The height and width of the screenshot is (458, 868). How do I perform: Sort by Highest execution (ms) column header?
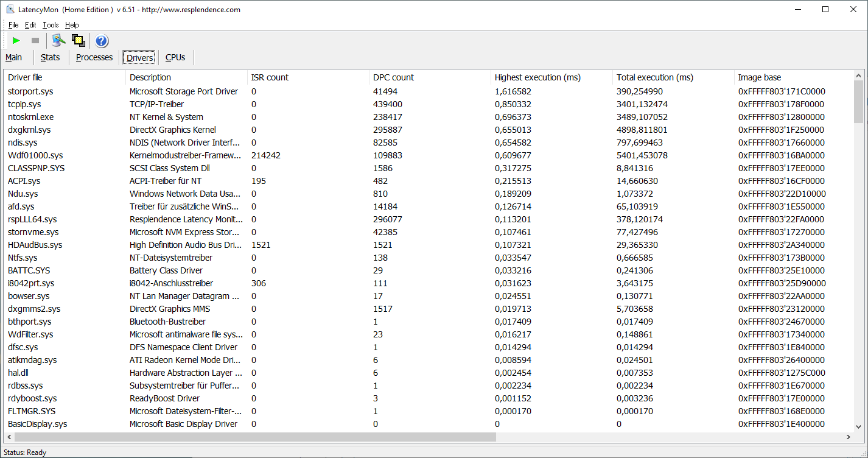552,77
